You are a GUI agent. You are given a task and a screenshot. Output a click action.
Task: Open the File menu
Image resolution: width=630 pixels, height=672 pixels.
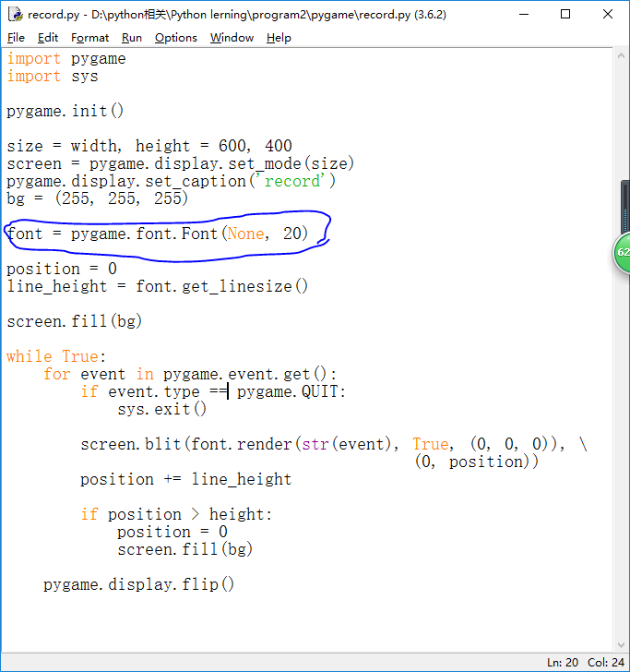point(16,38)
